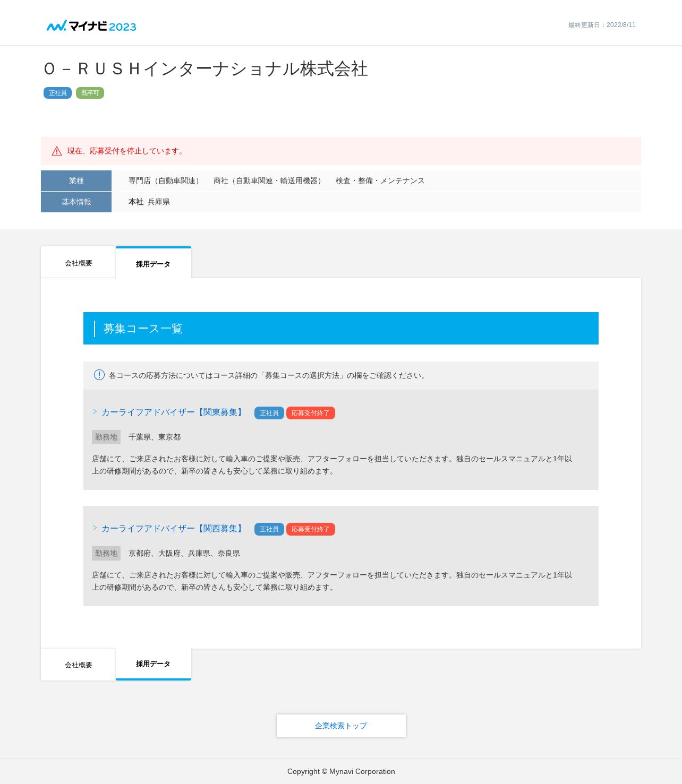Viewport: 682px width, 784px height.
Task: Click 関西募集 course description paragraph
Action: (332, 581)
